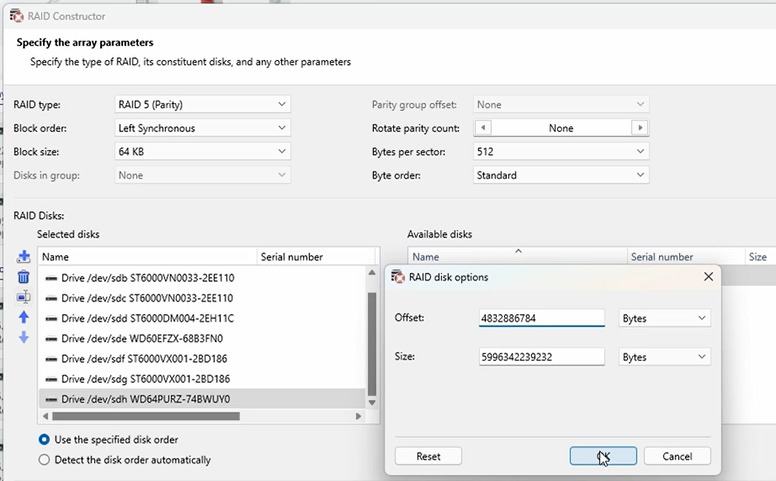
Task: Click scroll up arrow of Selected disks list
Action: [372, 273]
